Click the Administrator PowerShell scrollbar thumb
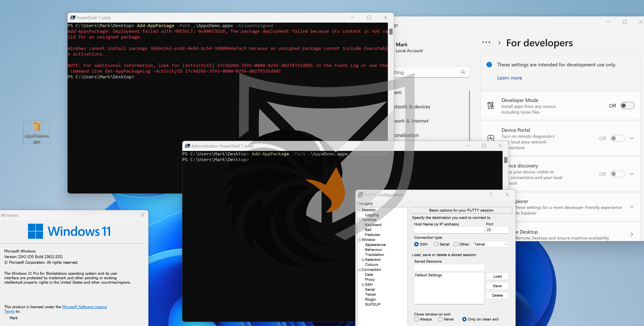 [506, 160]
